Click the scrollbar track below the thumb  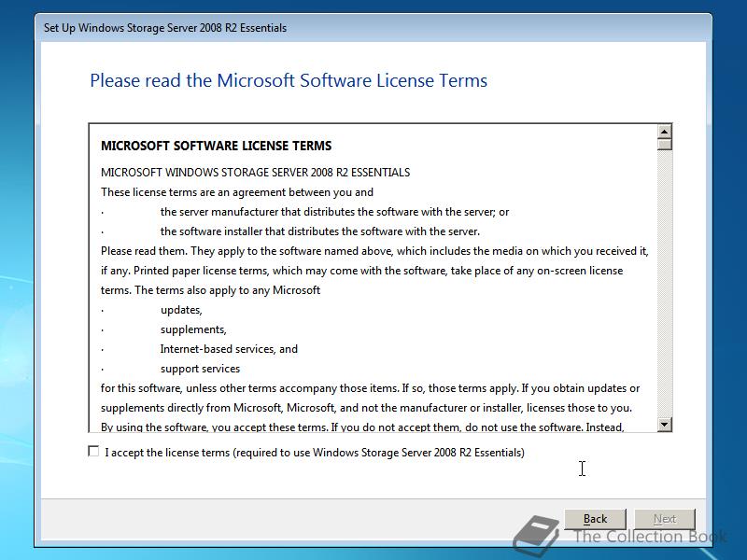(664, 284)
